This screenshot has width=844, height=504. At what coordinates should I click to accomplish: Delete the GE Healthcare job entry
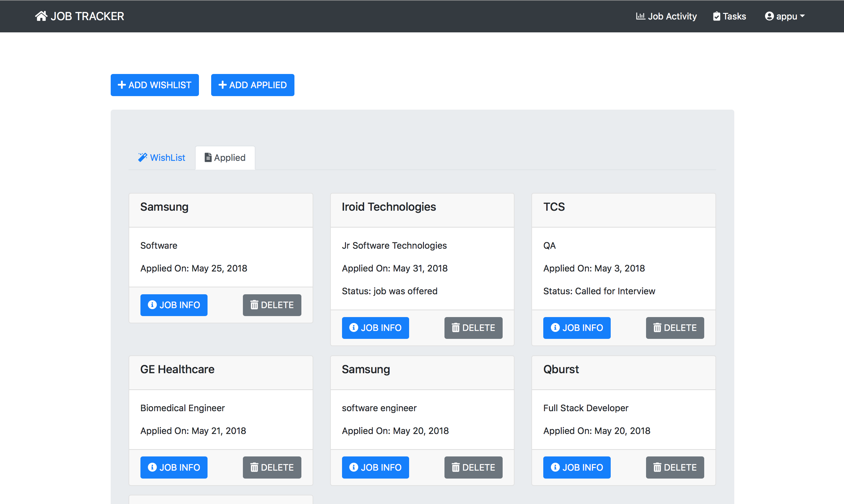pos(272,467)
